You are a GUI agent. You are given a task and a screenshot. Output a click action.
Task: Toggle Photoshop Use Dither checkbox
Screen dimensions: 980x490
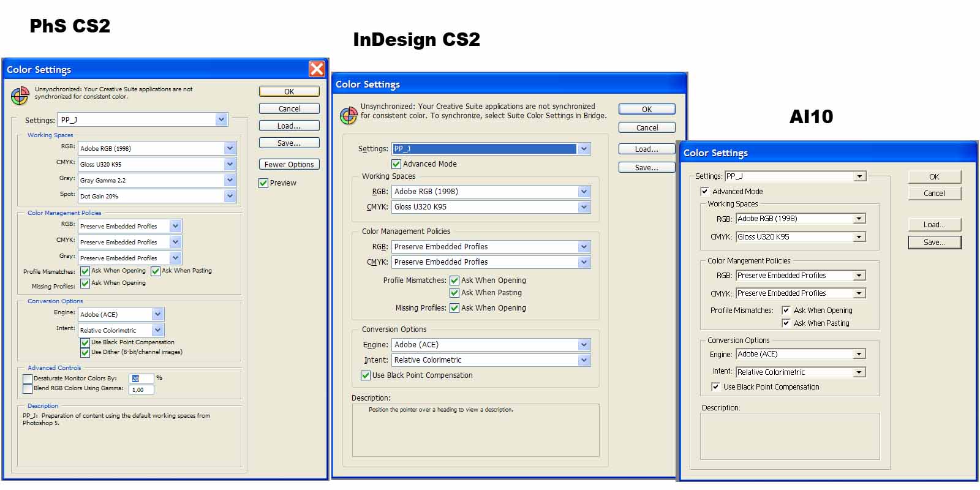[85, 352]
